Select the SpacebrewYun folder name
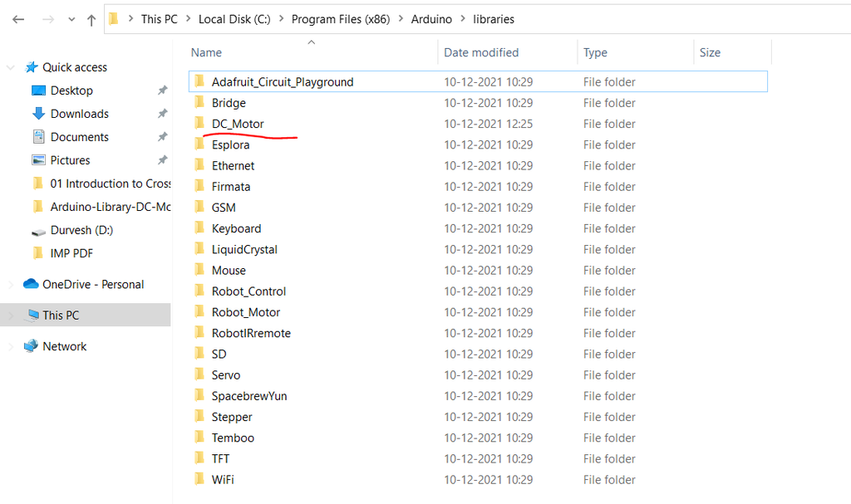851x504 pixels. point(249,396)
